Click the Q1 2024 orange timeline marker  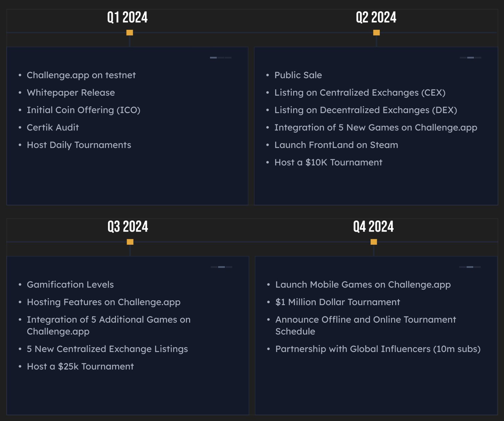click(x=129, y=33)
